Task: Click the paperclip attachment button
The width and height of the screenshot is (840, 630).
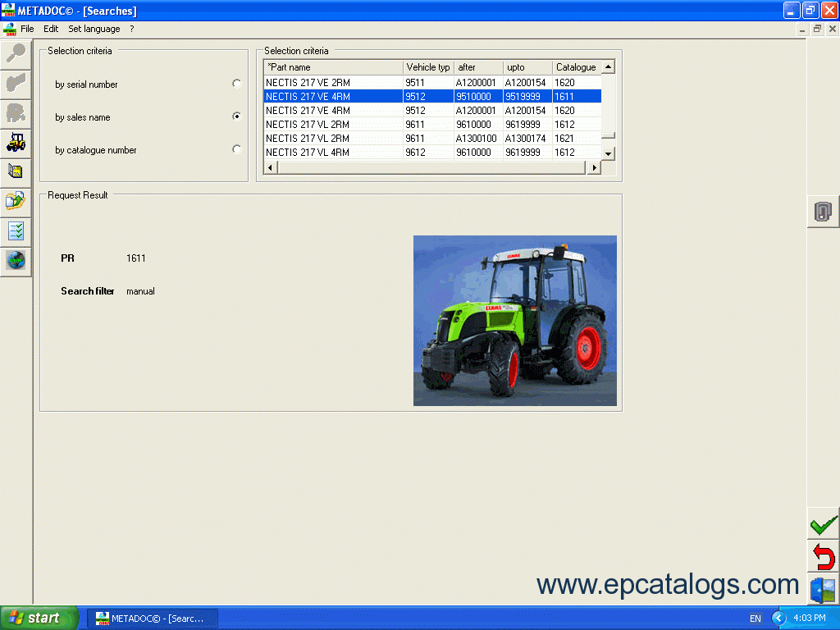Action: 823,212
